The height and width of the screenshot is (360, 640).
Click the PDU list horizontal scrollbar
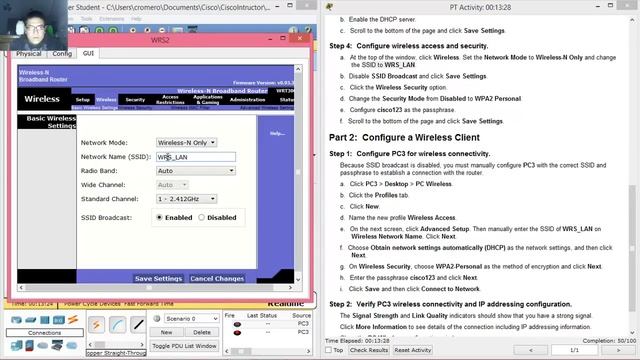tap(267, 351)
